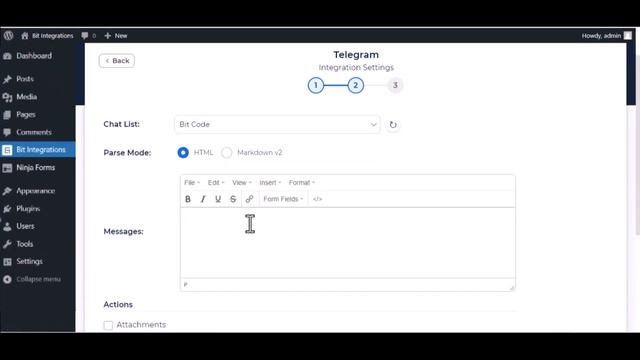640x360 pixels.
Task: Open editor File menu
Action: [192, 182]
